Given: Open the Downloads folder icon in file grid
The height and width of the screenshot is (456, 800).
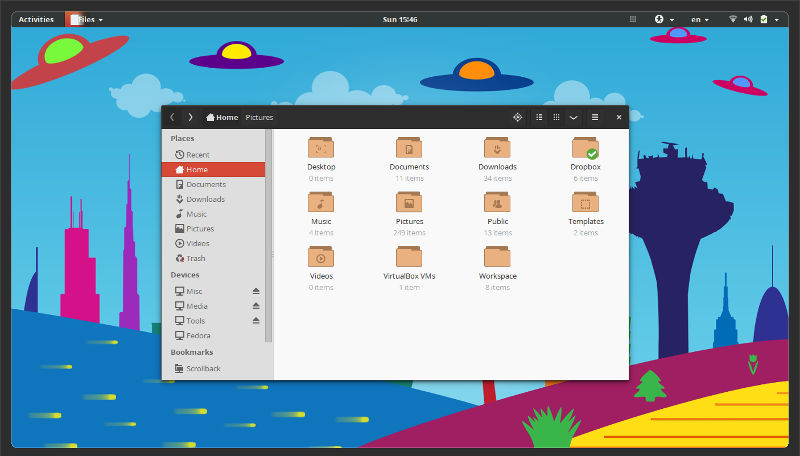Looking at the screenshot, I should pyautogui.click(x=497, y=147).
